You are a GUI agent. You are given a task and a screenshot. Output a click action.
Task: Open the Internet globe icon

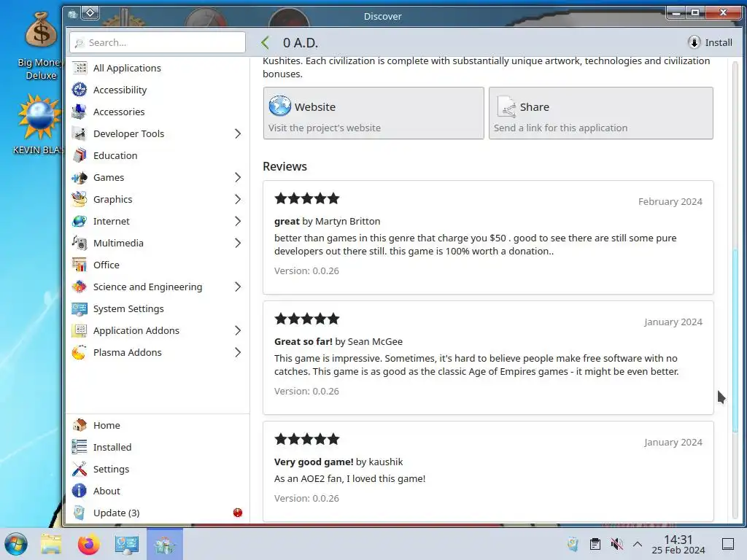(80, 222)
